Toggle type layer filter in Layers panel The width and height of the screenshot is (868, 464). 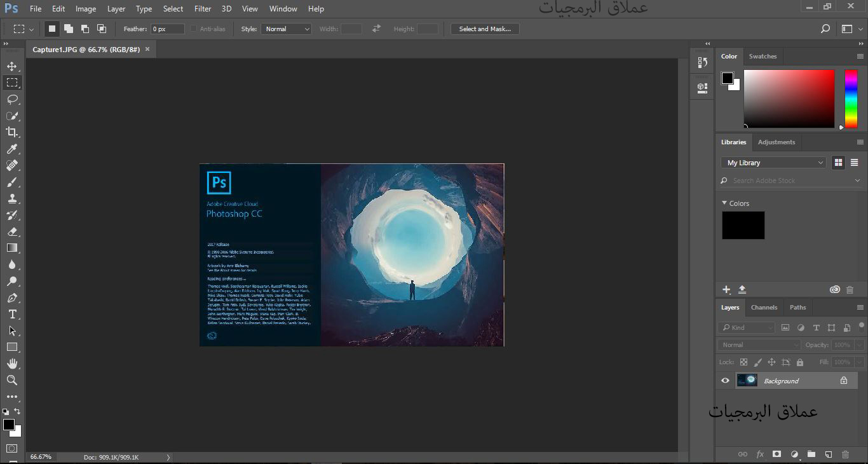817,328
